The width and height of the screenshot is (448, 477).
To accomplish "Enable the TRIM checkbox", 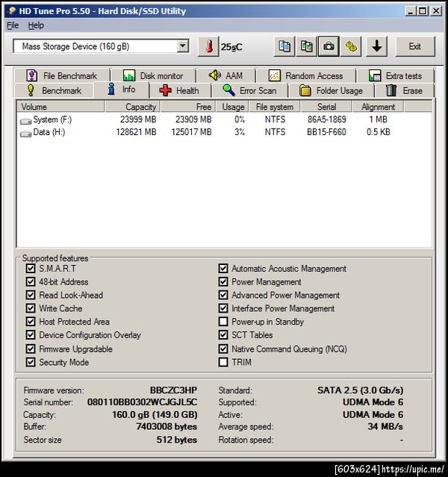I will [223, 362].
